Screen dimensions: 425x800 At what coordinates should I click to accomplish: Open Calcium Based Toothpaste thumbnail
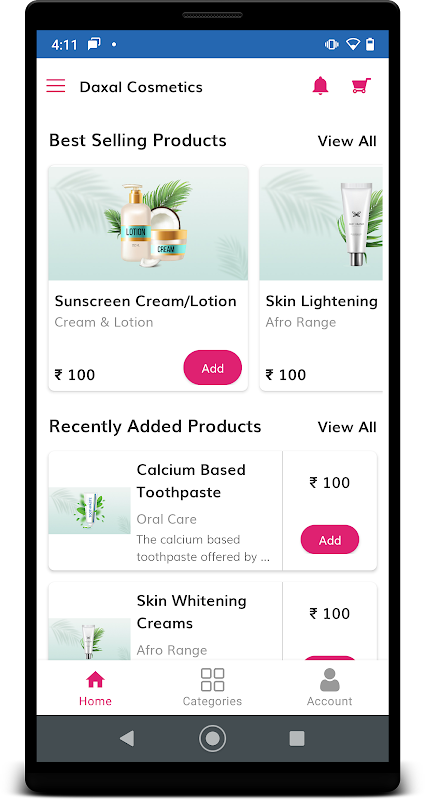coord(90,510)
